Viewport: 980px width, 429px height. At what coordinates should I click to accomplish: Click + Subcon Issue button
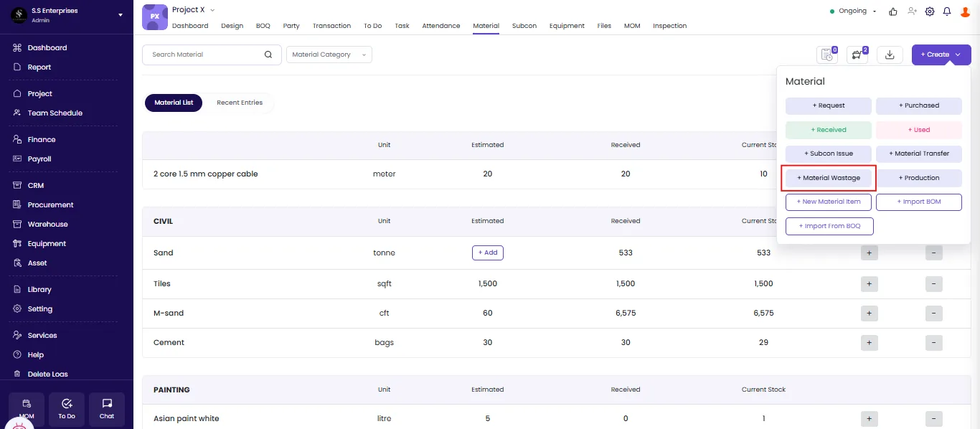pyautogui.click(x=829, y=154)
